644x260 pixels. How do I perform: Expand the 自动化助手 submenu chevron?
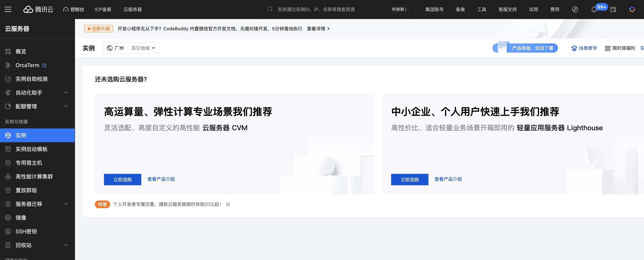pos(66,93)
